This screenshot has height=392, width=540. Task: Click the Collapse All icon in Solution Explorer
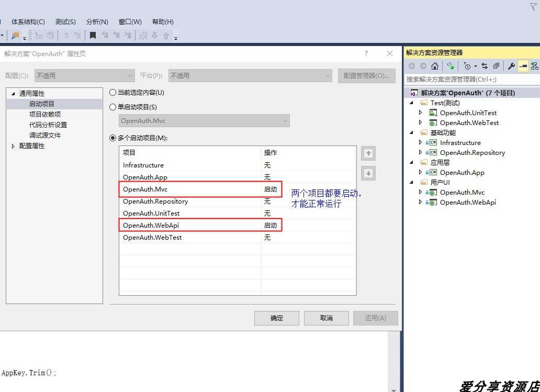496,66
